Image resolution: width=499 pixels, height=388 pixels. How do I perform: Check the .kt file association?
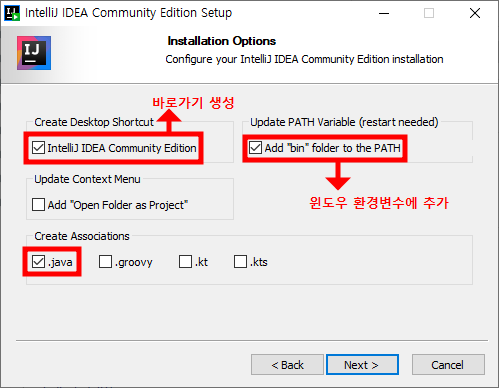pyautogui.click(x=185, y=262)
